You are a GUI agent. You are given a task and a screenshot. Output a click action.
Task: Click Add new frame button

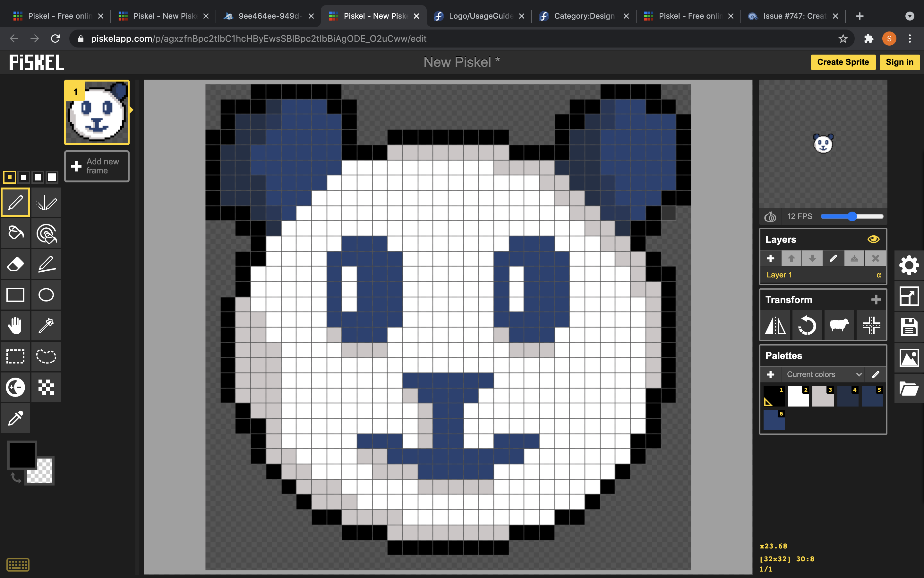[97, 166]
